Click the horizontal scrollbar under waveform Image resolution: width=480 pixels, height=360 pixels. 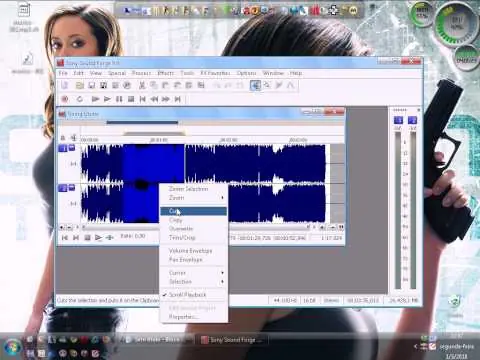(x=195, y=228)
